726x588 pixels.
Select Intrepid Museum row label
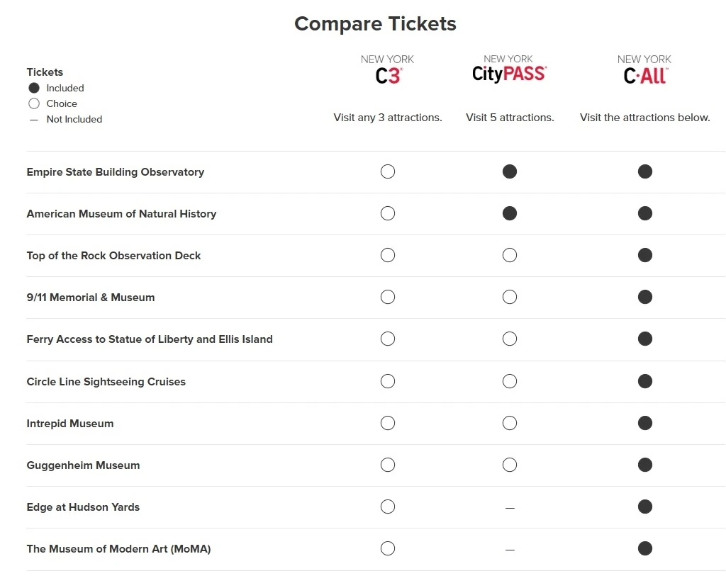coord(70,424)
